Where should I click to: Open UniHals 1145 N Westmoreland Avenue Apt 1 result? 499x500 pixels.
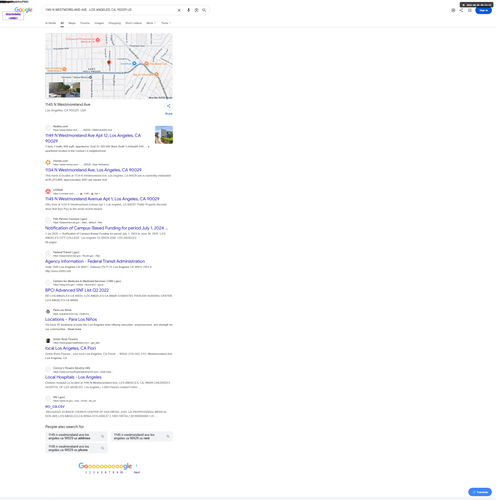click(x=102, y=199)
